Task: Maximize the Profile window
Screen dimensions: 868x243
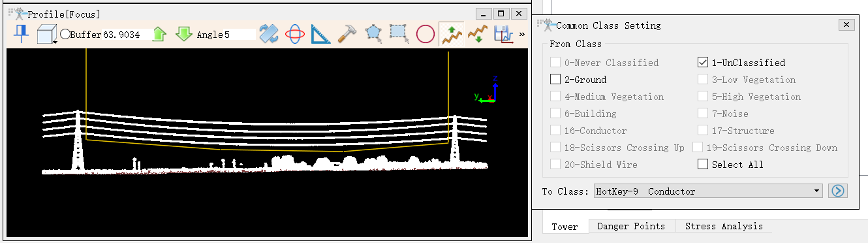Action: tap(501, 13)
